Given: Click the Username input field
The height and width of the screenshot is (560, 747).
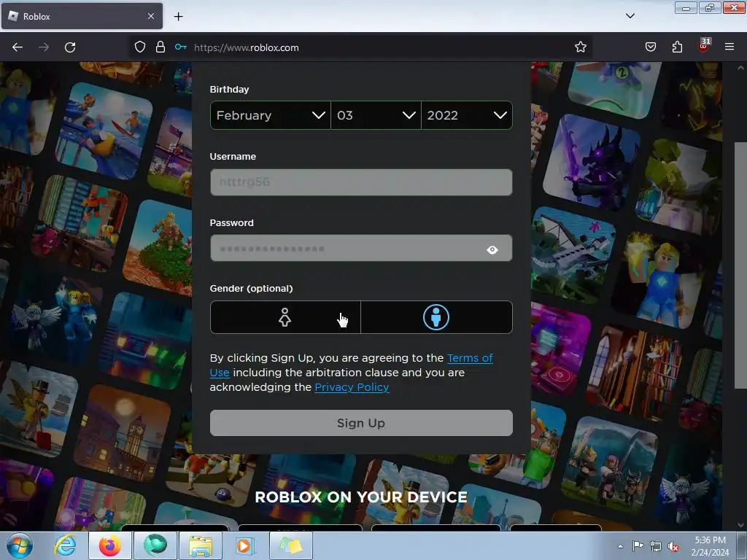Looking at the screenshot, I should 361,182.
